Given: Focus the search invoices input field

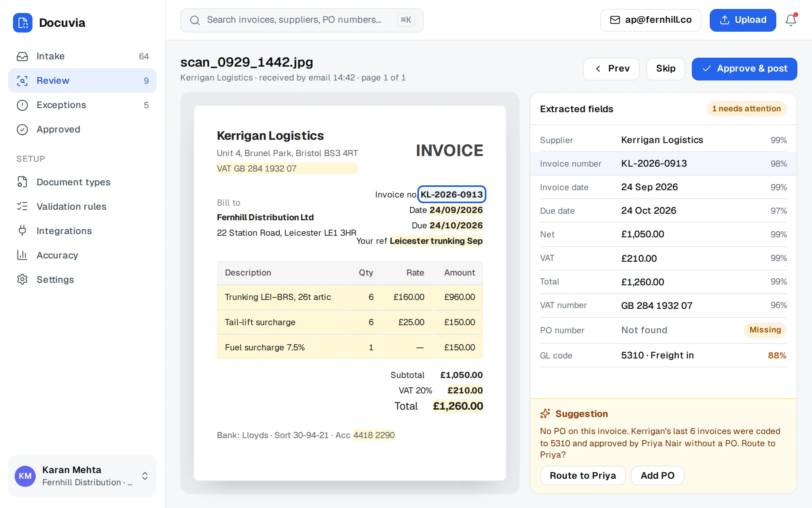Looking at the screenshot, I should point(302,20).
